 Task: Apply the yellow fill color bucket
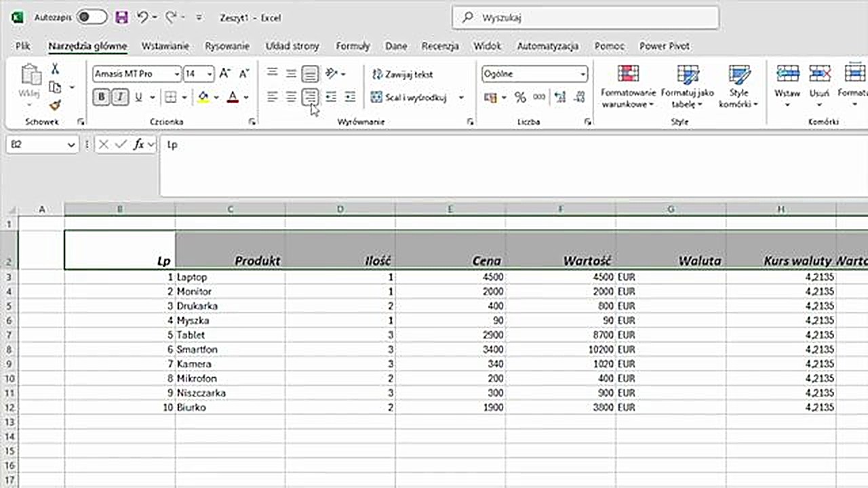[x=203, y=98]
